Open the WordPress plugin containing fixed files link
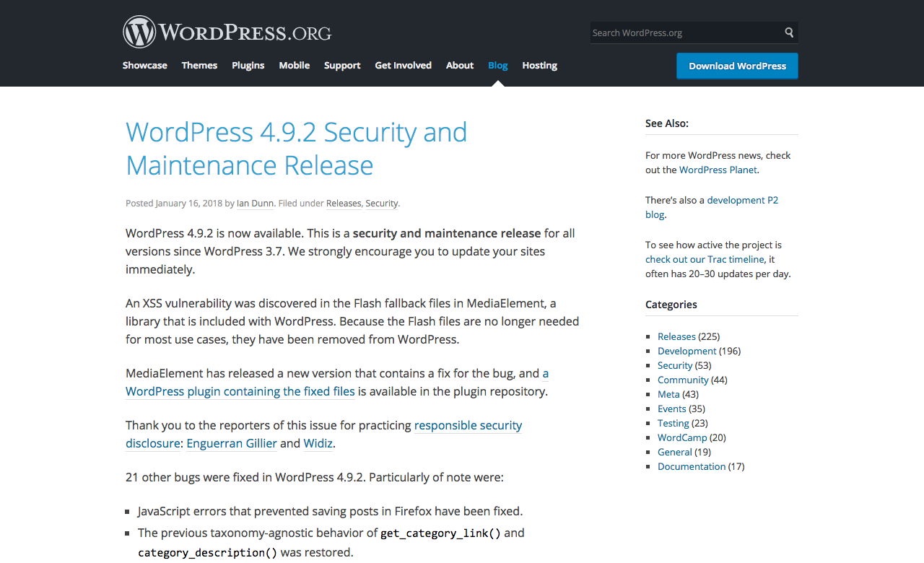 coord(240,391)
